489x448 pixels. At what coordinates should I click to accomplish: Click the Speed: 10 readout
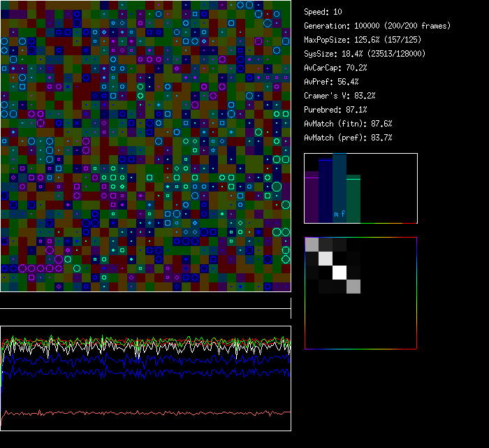(323, 12)
